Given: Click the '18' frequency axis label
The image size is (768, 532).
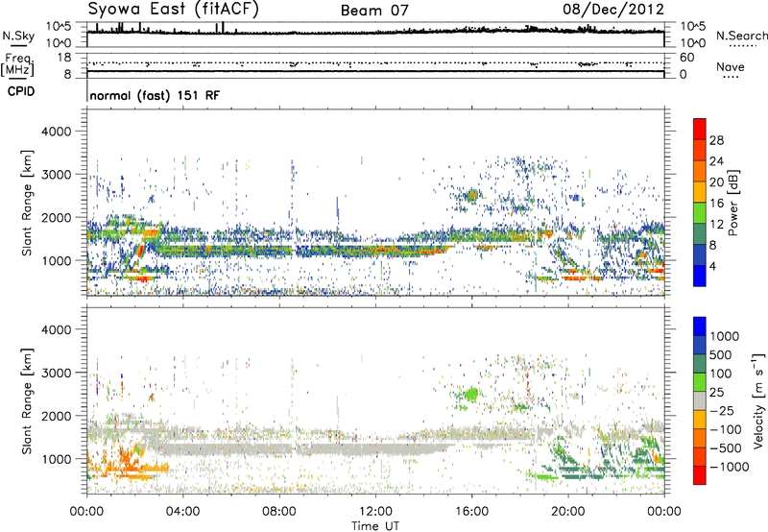Looking at the screenshot, I should click(x=64, y=58).
